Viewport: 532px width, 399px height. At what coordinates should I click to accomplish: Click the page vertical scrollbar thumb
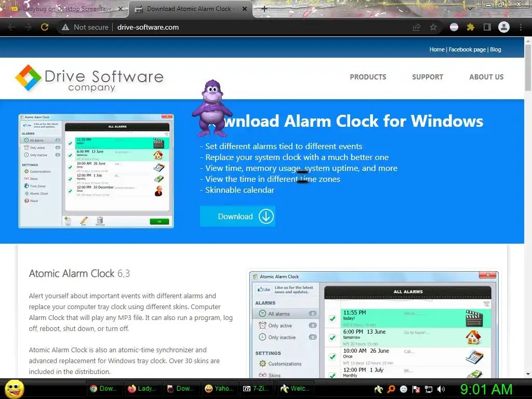(x=528, y=67)
